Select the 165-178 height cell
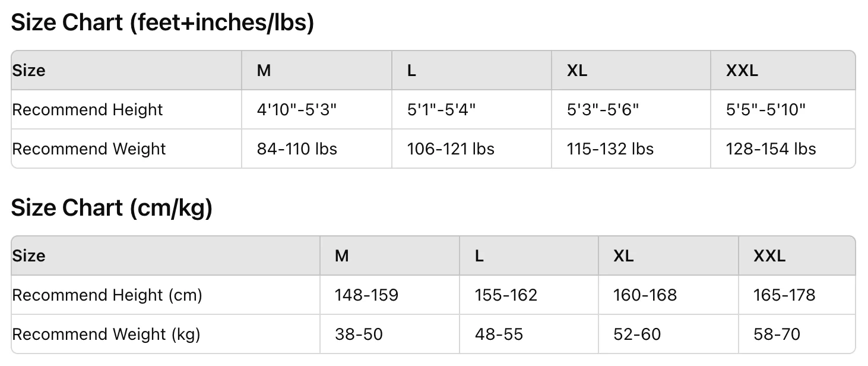This screenshot has height=366, width=868. coord(784,295)
